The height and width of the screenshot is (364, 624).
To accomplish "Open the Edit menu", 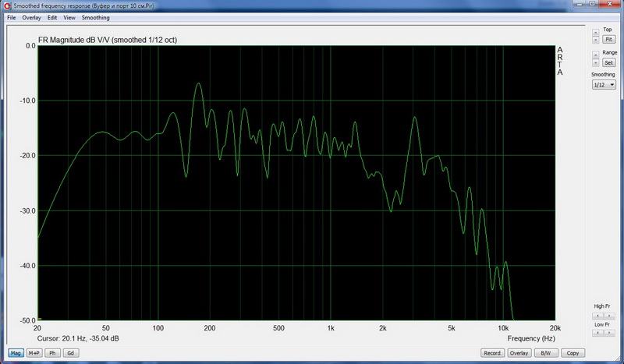I will tap(52, 17).
